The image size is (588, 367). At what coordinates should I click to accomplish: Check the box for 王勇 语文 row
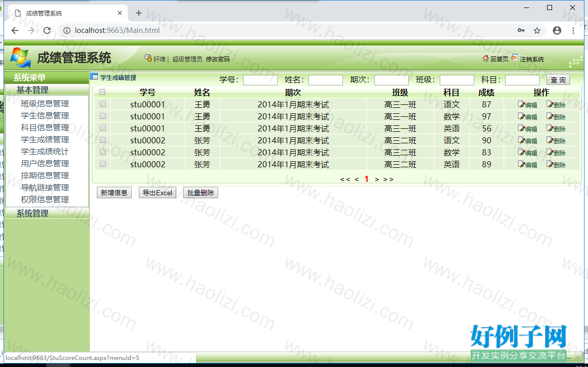click(x=102, y=104)
